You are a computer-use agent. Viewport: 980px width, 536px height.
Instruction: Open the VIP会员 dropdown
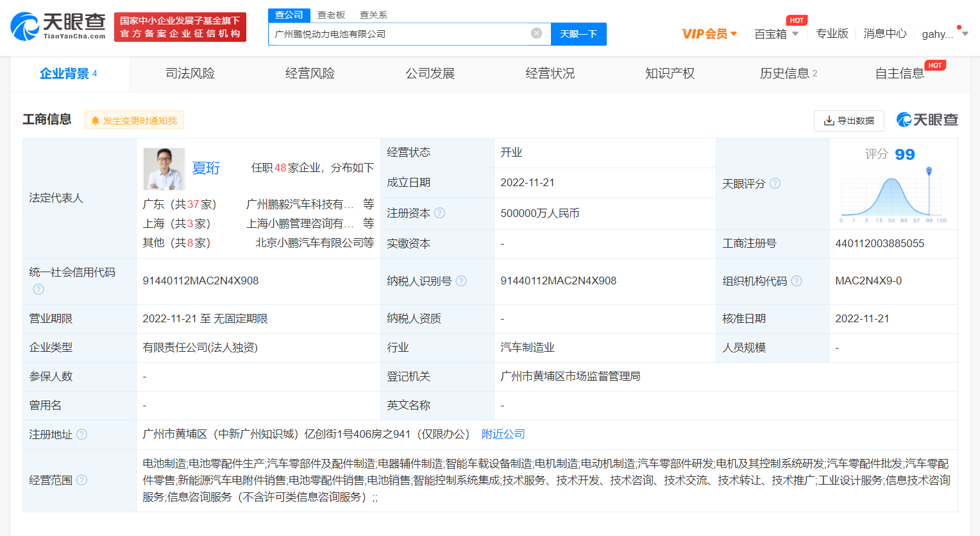pos(709,34)
